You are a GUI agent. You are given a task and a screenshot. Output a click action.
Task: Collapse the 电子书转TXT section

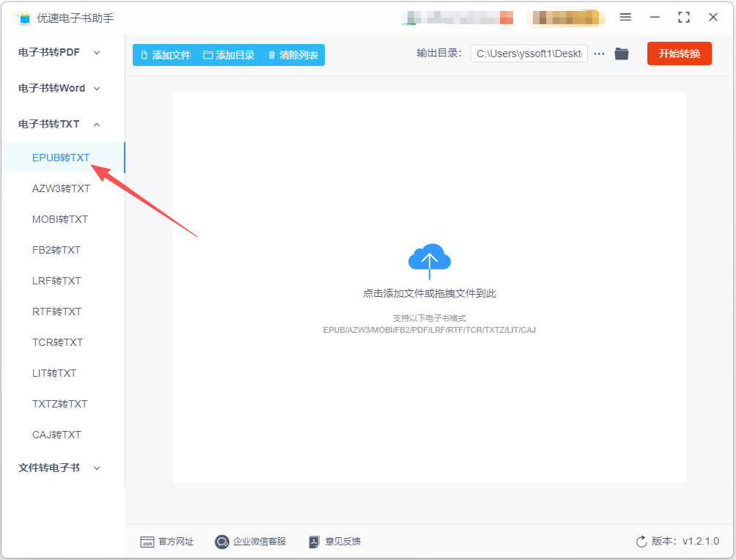[59, 125]
